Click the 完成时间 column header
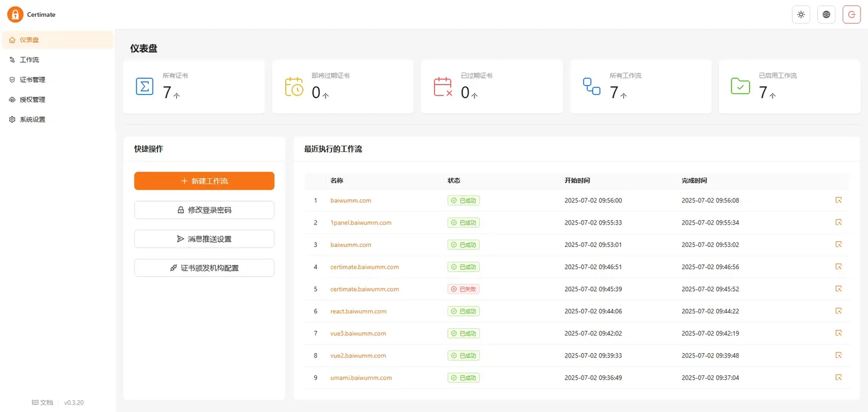Screen dimensions: 868x412 694,181
